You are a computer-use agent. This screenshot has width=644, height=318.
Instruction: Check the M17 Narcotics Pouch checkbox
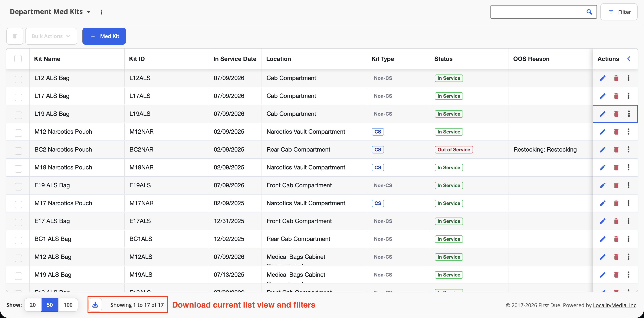click(18, 205)
